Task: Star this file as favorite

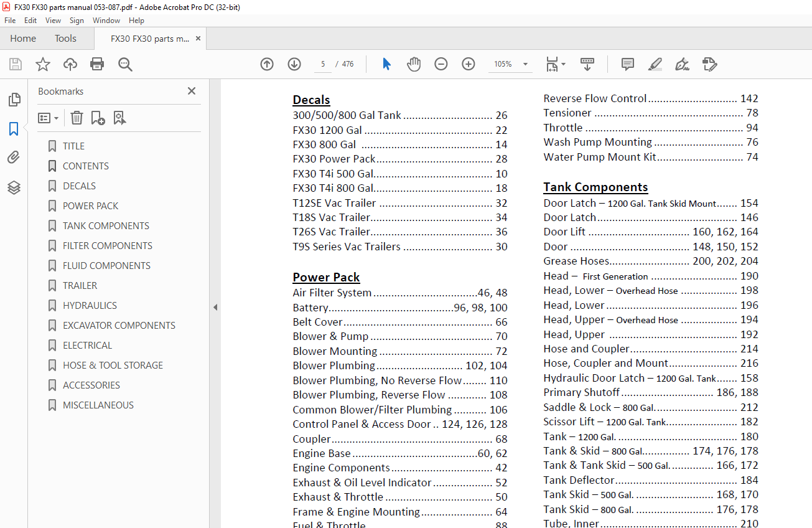Action: point(43,64)
